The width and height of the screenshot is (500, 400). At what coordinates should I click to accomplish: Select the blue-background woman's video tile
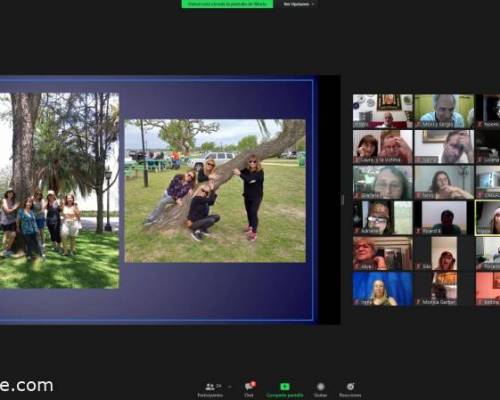click(383, 288)
